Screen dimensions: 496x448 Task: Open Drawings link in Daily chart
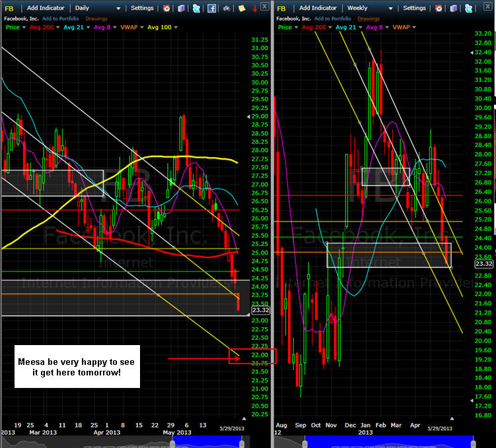96,18
